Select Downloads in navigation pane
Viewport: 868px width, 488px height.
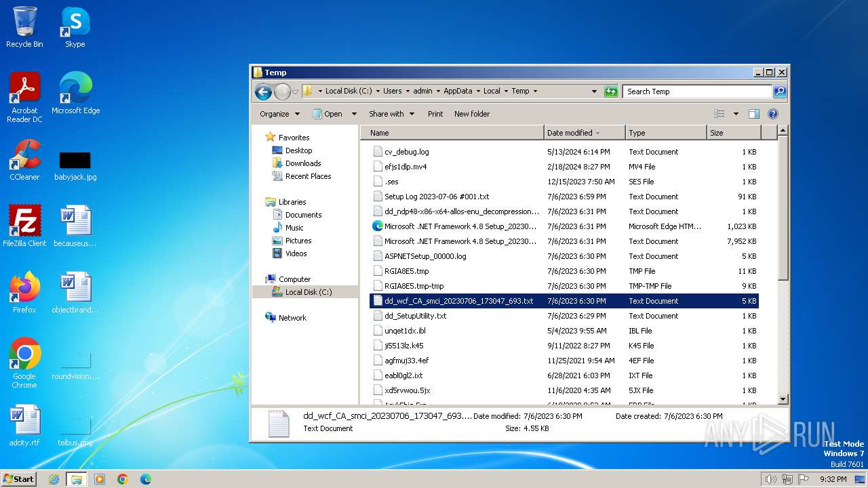pyautogui.click(x=302, y=163)
